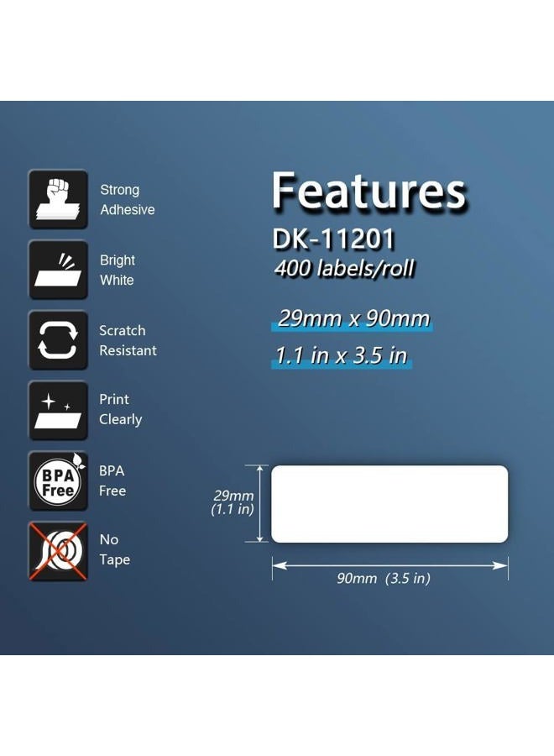
Task: Click the No Tape crossed-out icon
Action: coord(58,551)
